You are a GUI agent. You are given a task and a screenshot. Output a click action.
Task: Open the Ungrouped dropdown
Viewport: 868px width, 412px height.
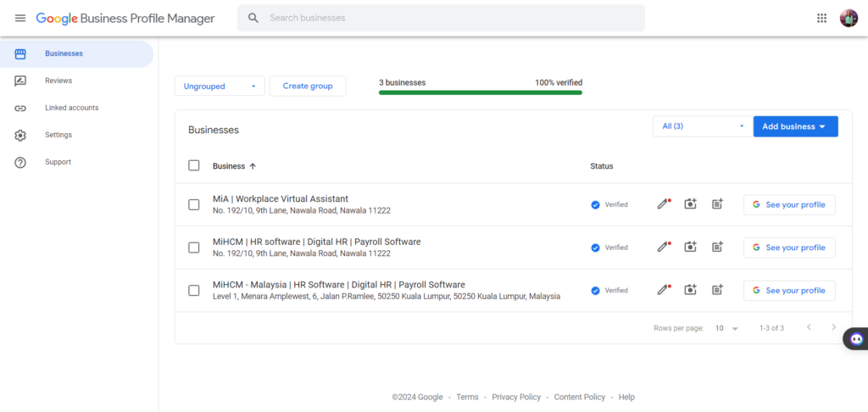tap(220, 86)
